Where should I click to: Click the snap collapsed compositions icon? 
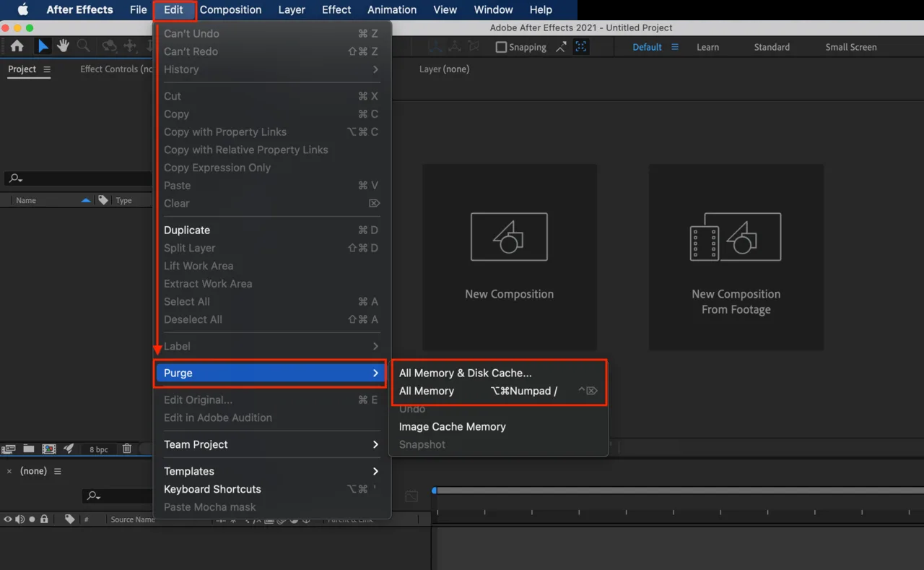(581, 47)
